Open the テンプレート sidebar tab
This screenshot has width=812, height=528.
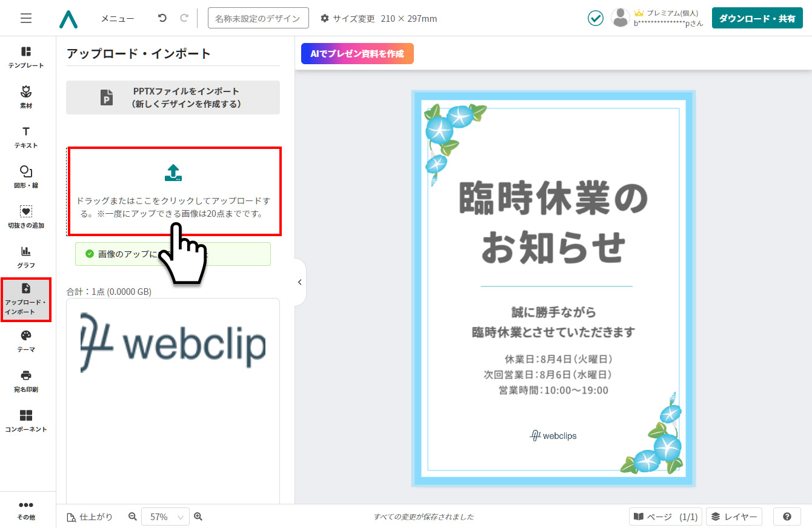pos(26,57)
